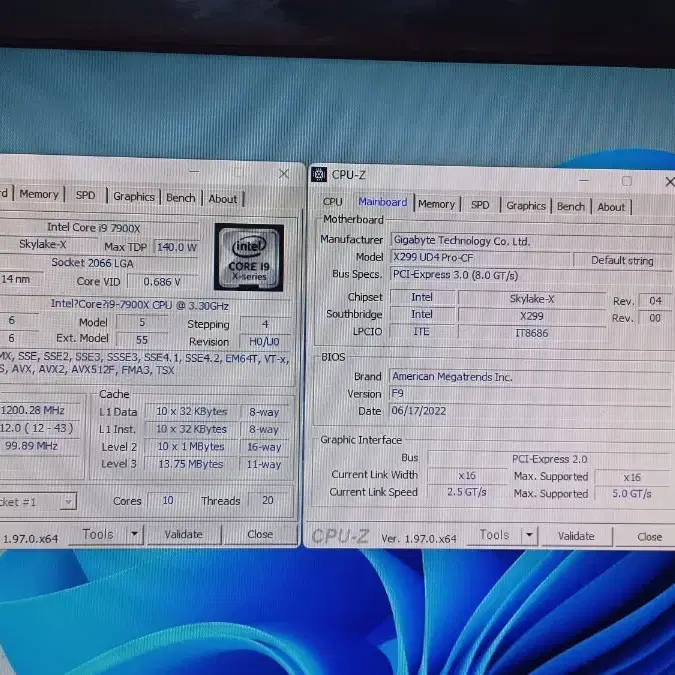Screen dimensions: 675x675
Task: Click Level 3 cache 13.75 MBytes
Action: pos(191,464)
